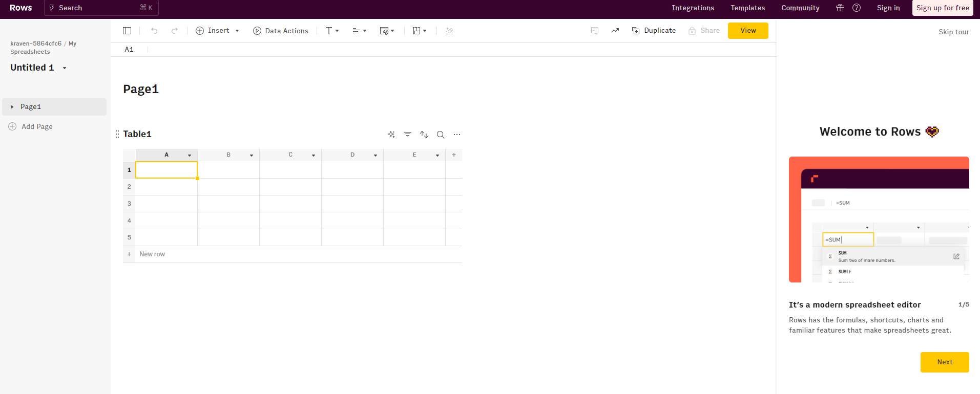Open the text format dropdown
Image resolution: width=980 pixels, height=394 pixels.
pos(332,31)
